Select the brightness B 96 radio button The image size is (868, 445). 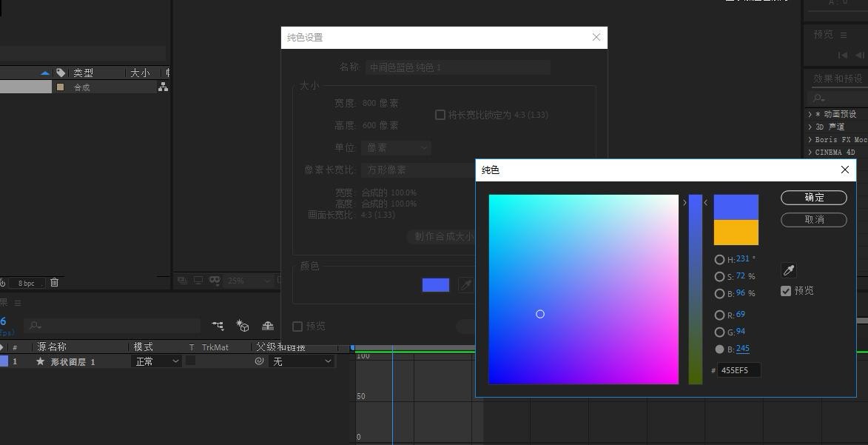coord(720,294)
